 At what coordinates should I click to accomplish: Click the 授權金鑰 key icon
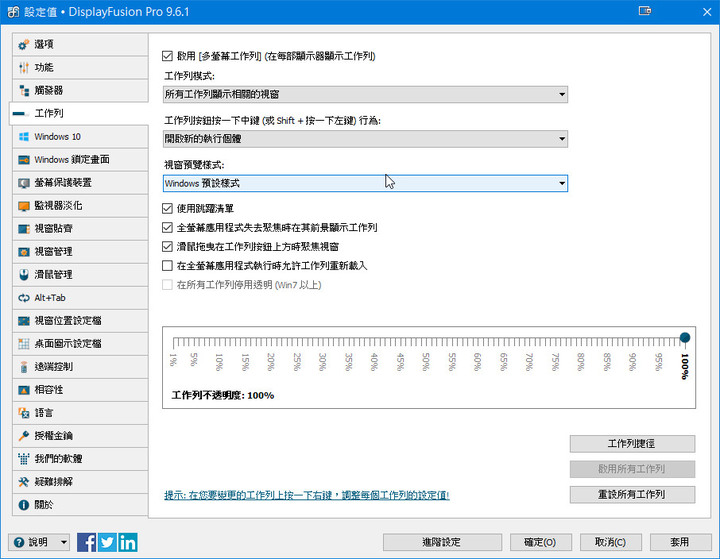click(23, 435)
